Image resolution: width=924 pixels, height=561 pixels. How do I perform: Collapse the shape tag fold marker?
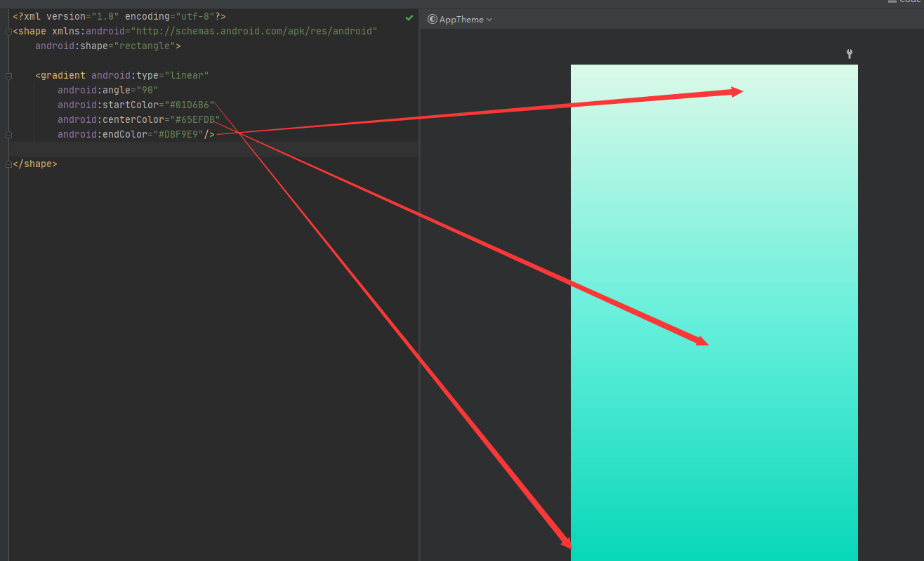pyautogui.click(x=8, y=32)
